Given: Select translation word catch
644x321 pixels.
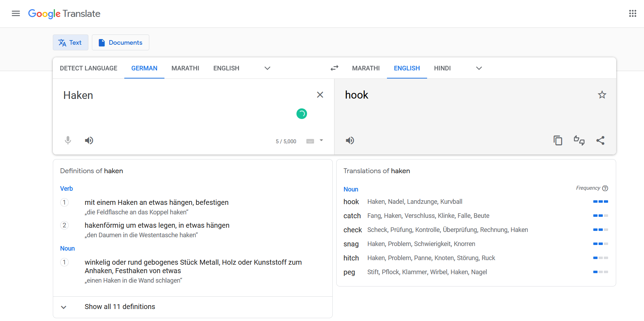Looking at the screenshot, I should click(x=352, y=216).
